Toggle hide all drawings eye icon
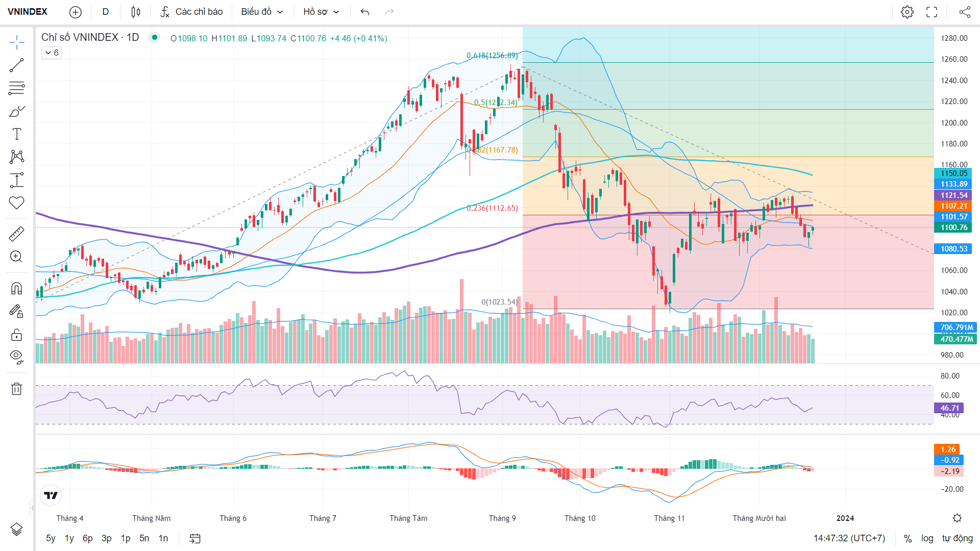Viewport: 980px width, 551px height. tap(16, 357)
